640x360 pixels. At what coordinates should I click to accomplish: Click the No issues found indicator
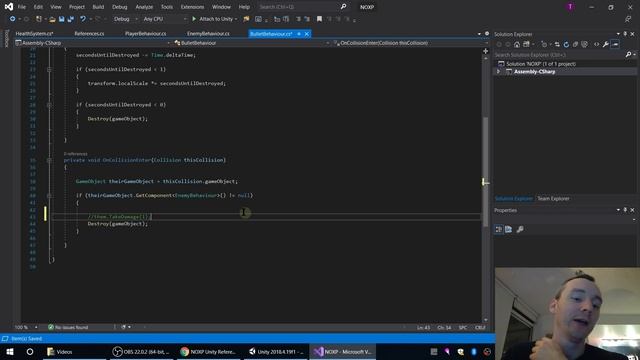pyautogui.click(x=68, y=327)
